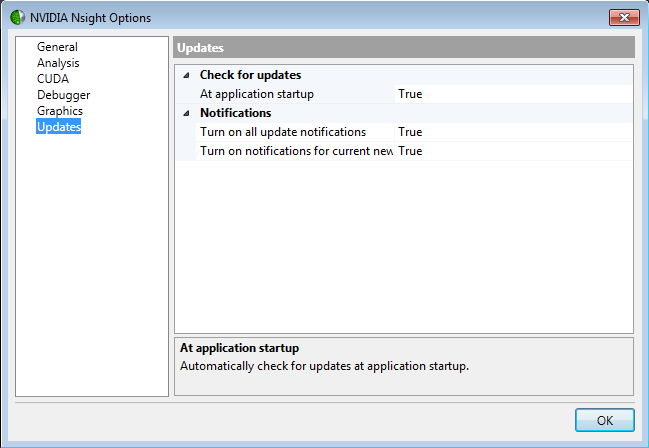
Task: Select Turn on notifications for current property
Action: pos(295,151)
